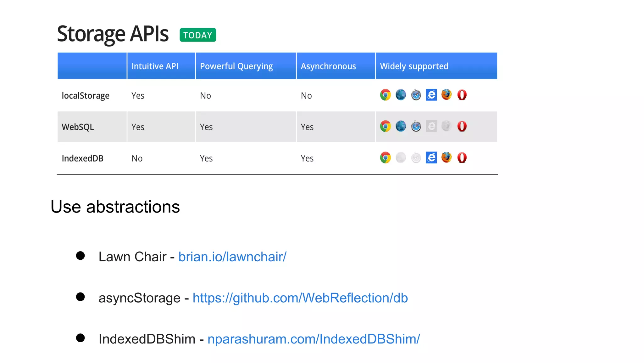Click the Opera icon in WebSQL row
The height and width of the screenshot is (363, 644).
pyautogui.click(x=462, y=126)
